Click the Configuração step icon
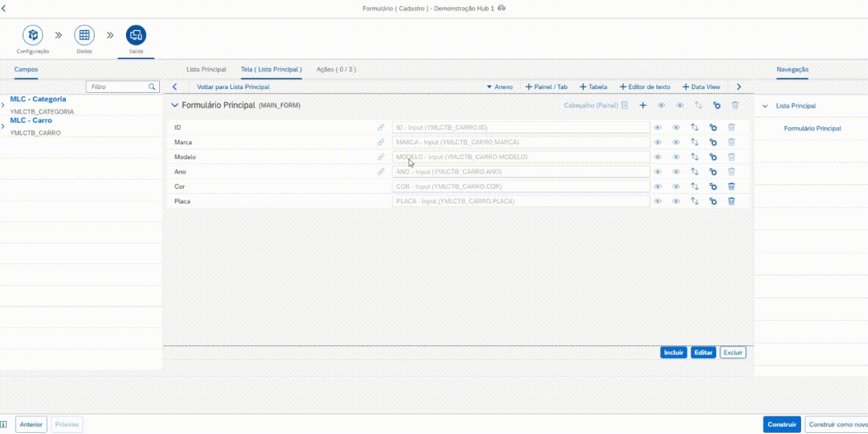868x434 pixels. click(x=33, y=35)
